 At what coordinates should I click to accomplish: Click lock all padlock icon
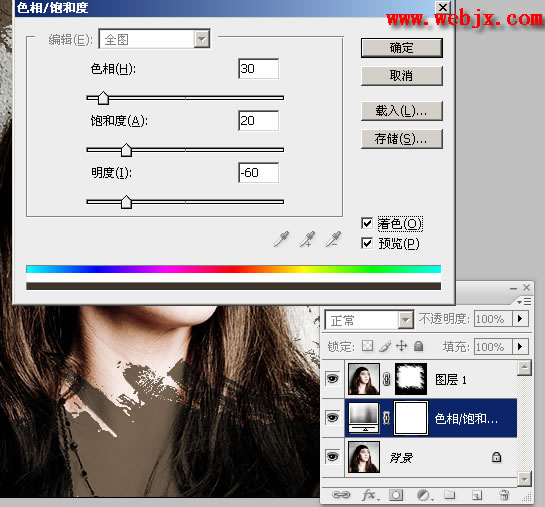[x=419, y=346]
